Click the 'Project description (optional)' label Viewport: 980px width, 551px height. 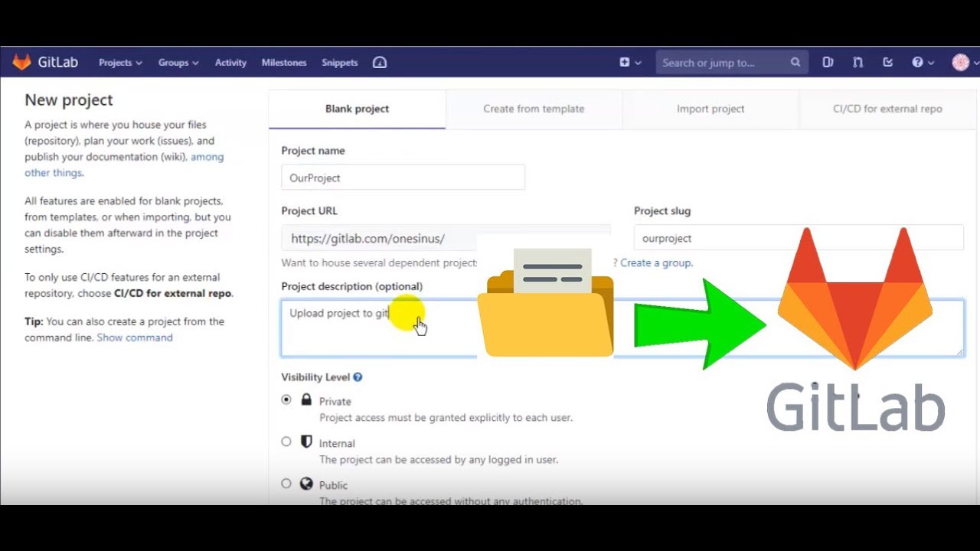click(352, 286)
